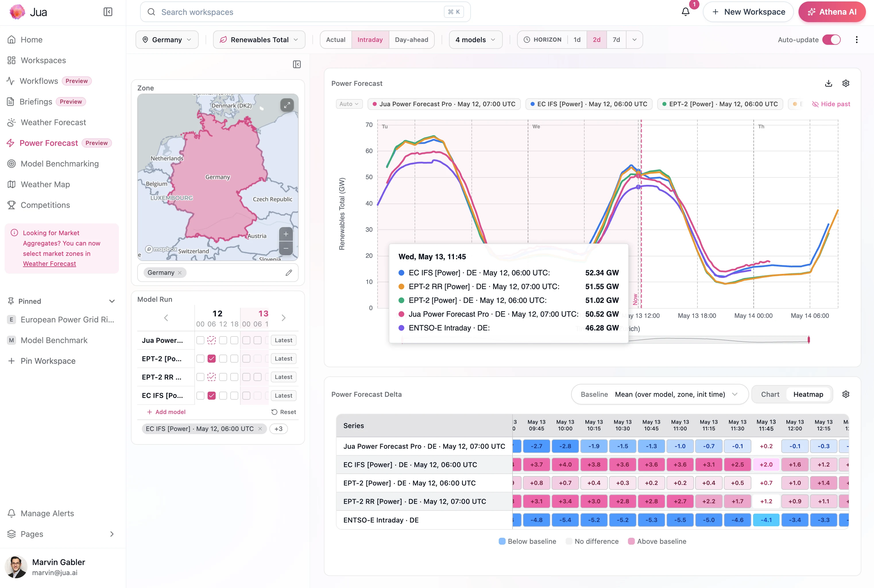The width and height of the screenshot is (874, 588).
Task: Focus the Search workspaces field
Action: click(305, 12)
